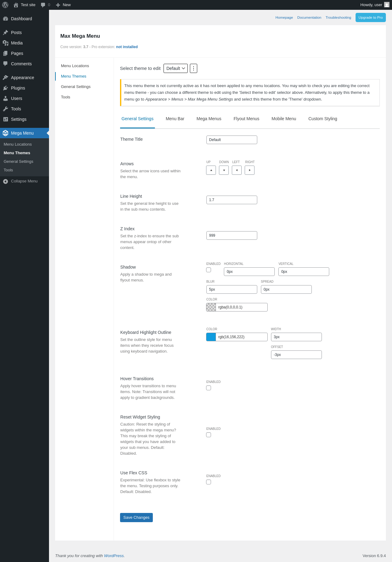Focus the Theme Title field

(232, 140)
